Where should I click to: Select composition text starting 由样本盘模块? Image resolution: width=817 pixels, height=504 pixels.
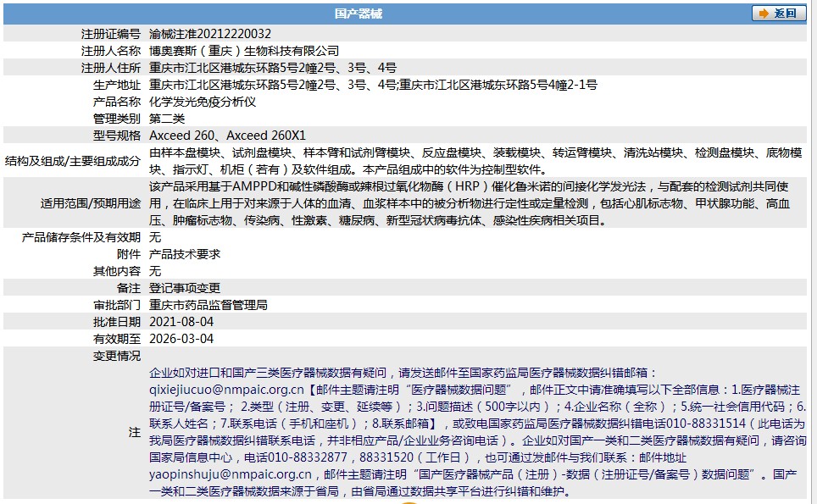475,161
